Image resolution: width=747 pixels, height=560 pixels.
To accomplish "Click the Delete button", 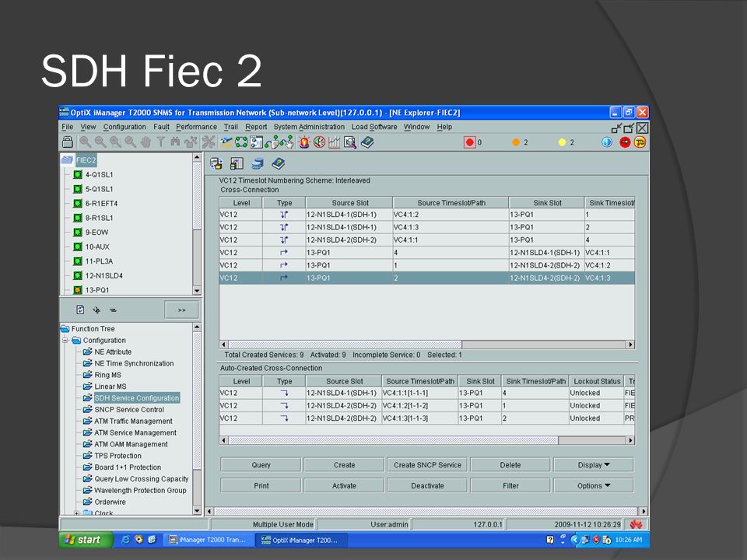I will (x=510, y=465).
